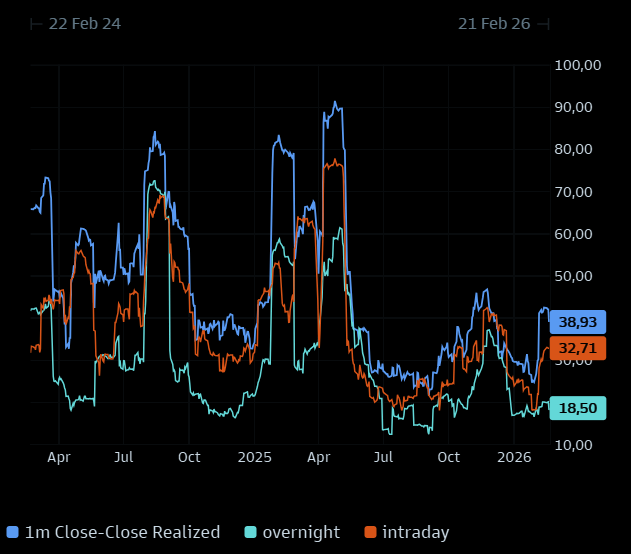The image size is (631, 554).
Task: Click the 50,00 label on the y-axis
Action: pyautogui.click(x=577, y=276)
